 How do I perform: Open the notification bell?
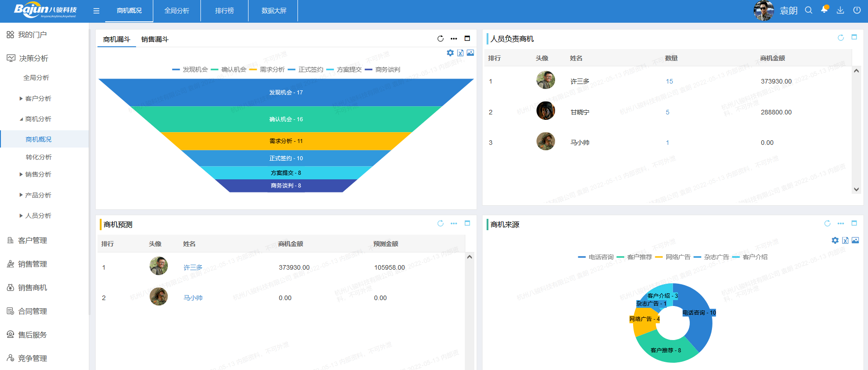(824, 10)
